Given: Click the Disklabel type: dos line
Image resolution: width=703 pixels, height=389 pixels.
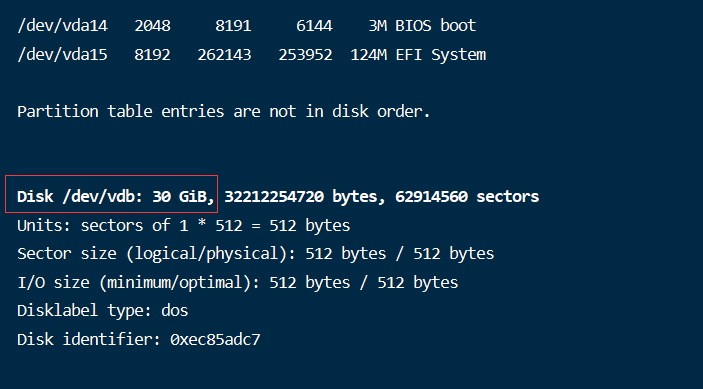Looking at the screenshot, I should coord(103,311).
